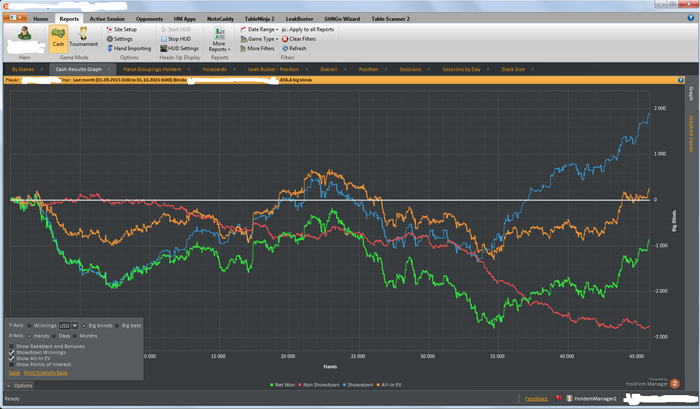Image resolution: width=700 pixels, height=409 pixels.
Task: Open the Graphed Hands side tab
Action: pos(691,134)
